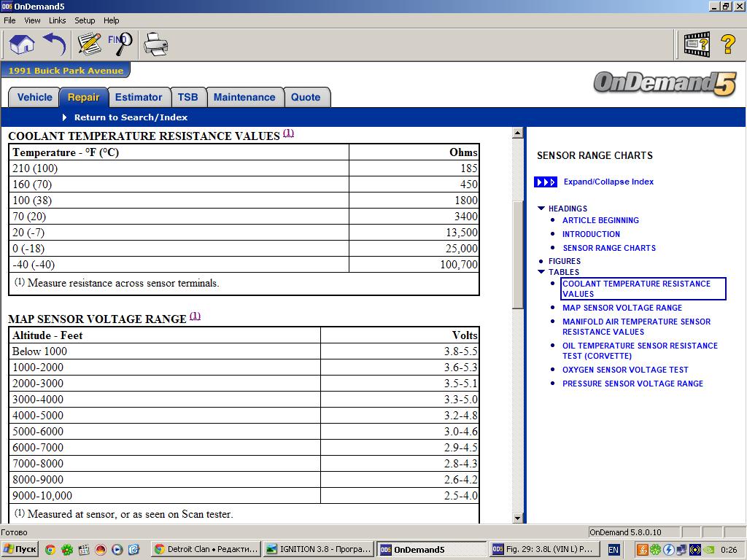Switch to IGNITION 3.8 taskbar window

point(319,550)
